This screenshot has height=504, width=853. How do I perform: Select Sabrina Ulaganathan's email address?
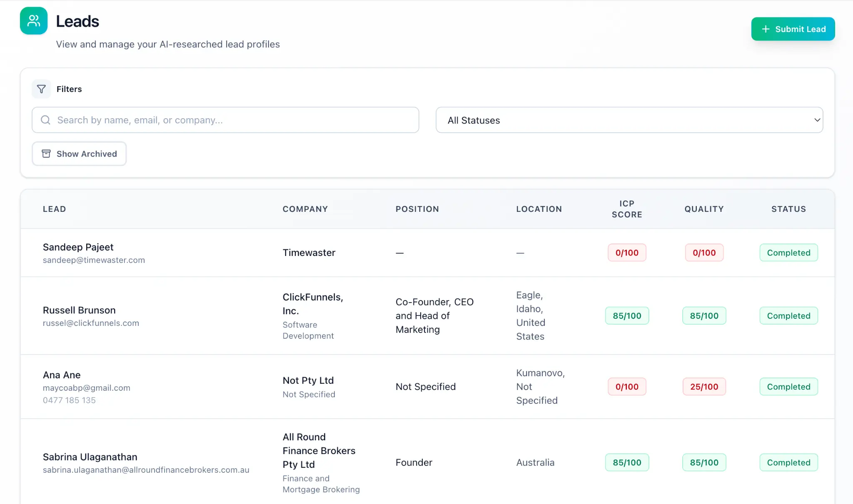point(146,469)
